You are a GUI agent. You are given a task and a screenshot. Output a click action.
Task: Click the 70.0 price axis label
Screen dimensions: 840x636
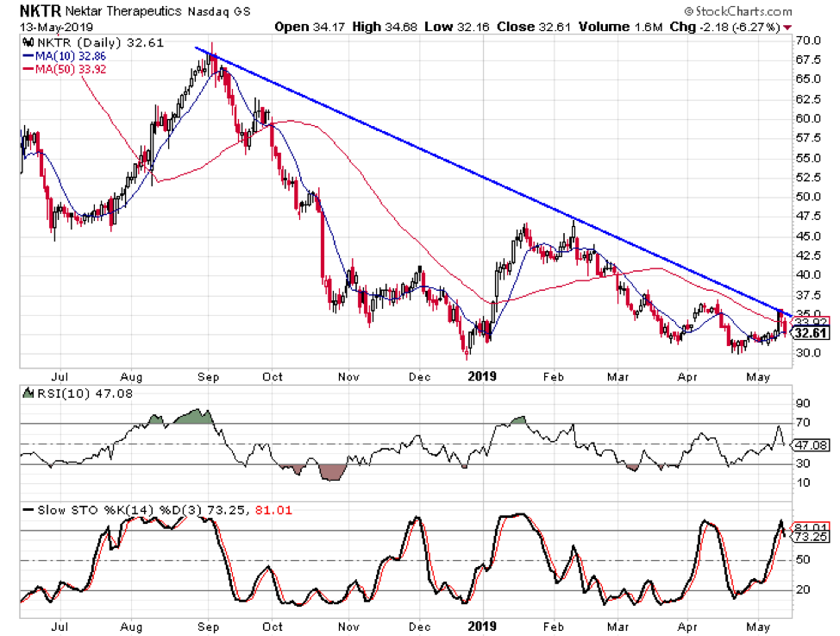pos(808,41)
